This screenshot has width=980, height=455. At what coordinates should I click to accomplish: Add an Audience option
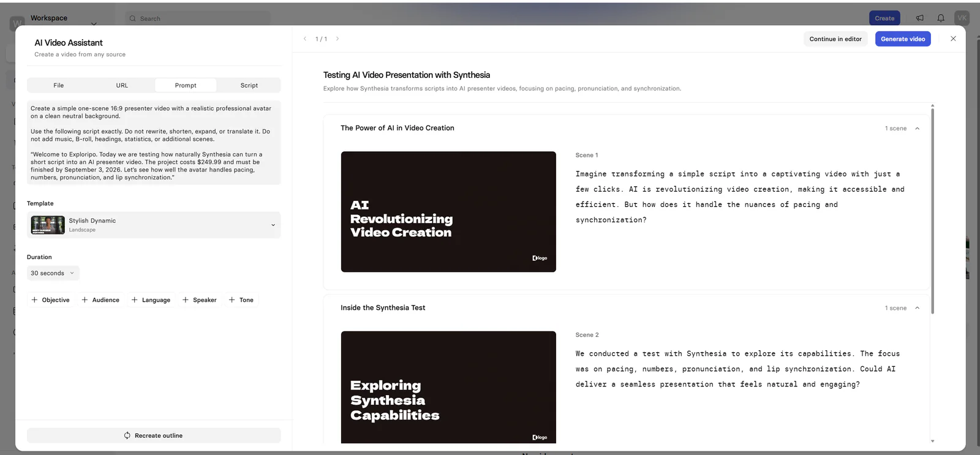[x=100, y=300]
